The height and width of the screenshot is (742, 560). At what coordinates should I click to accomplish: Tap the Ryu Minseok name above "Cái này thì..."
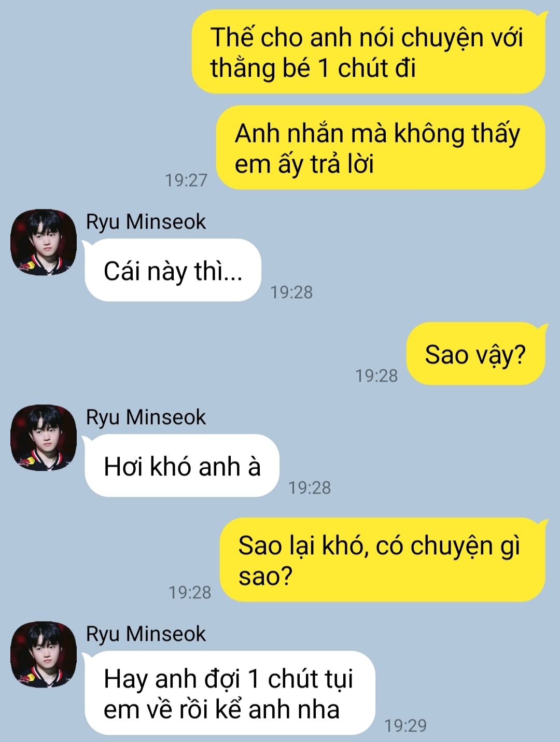click(x=146, y=222)
